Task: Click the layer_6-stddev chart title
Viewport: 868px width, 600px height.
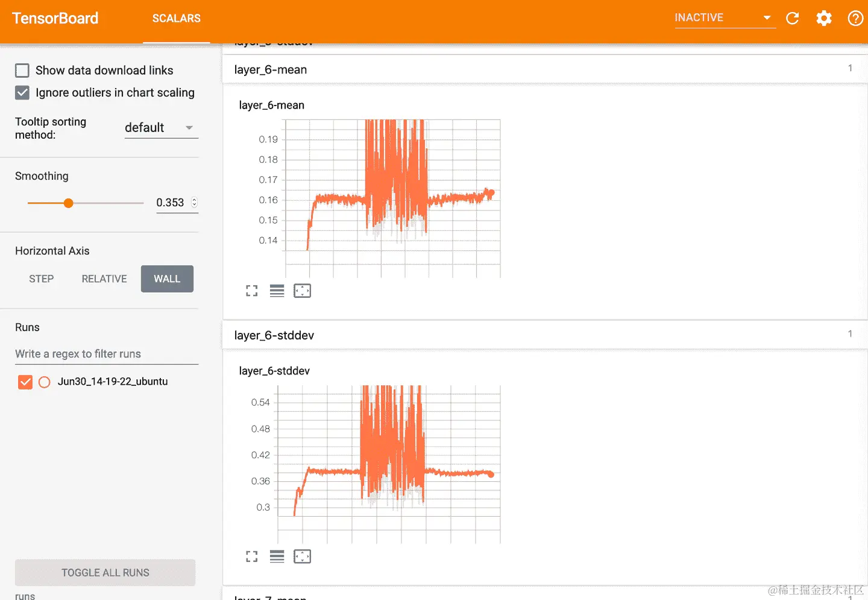Action: coord(274,371)
